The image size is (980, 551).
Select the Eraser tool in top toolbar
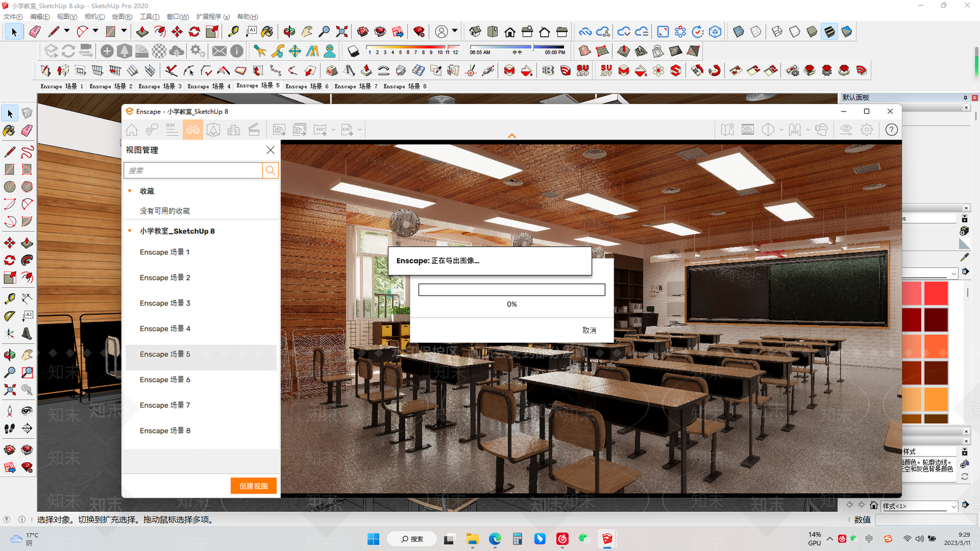tap(35, 31)
